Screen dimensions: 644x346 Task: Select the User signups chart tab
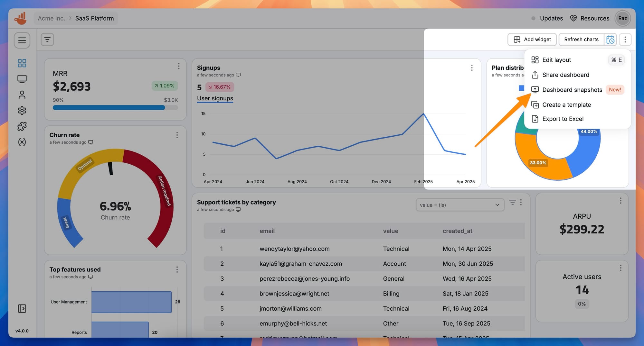215,98
